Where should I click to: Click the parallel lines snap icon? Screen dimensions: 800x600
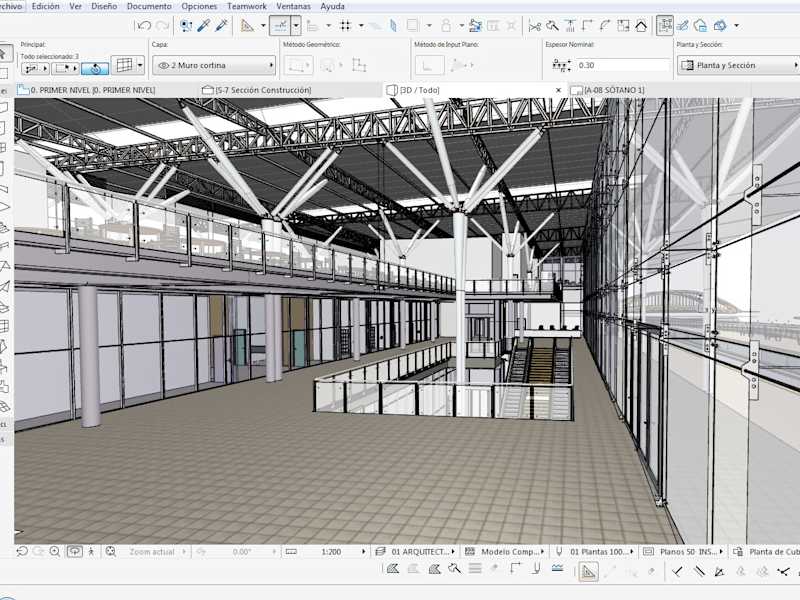699,571
